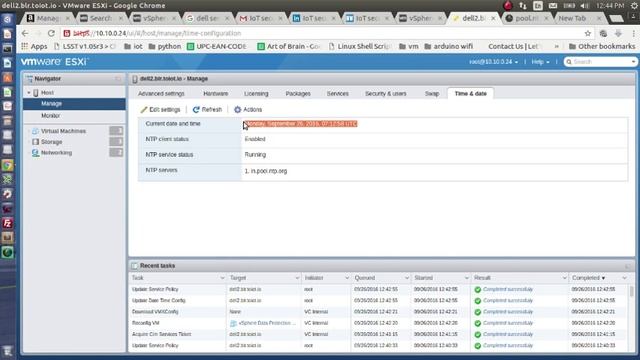Open the Help dropdown menu

pyautogui.click(x=540, y=62)
